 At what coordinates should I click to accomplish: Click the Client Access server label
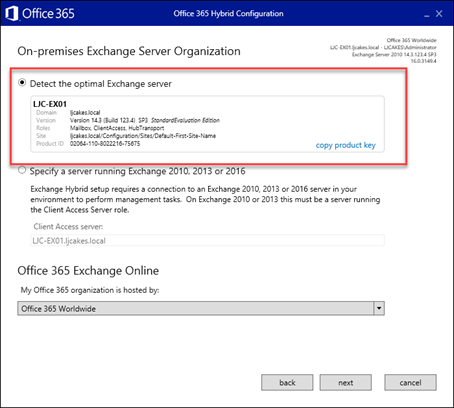pyautogui.click(x=68, y=227)
